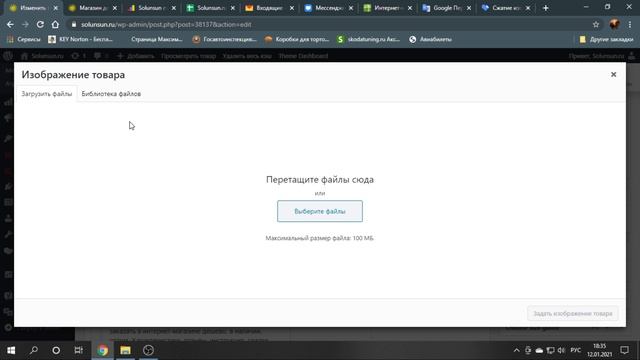Image resolution: width=640 pixels, height=360 pixels.
Task: Click the OneDrive cloud tray icon
Action: point(539,350)
